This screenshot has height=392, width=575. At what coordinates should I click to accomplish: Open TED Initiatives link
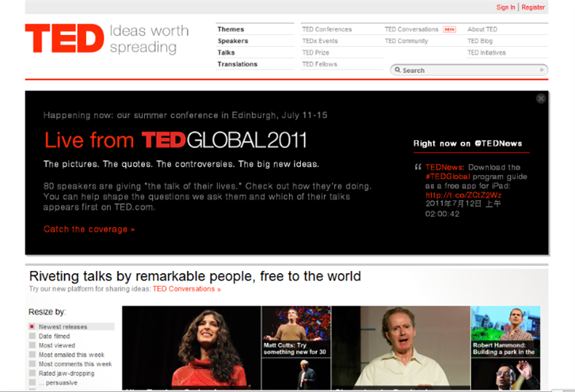486,52
